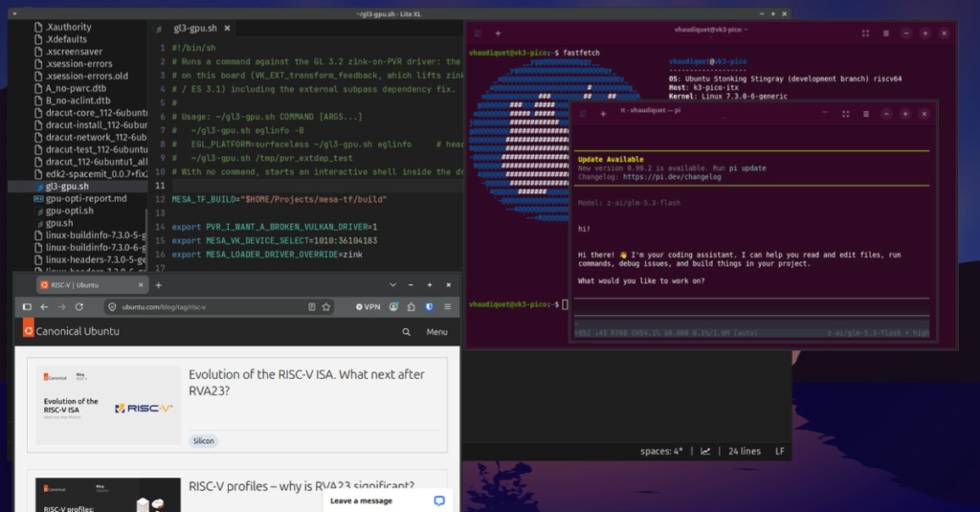Bookmark this page with the star icon
The height and width of the screenshot is (512, 980).
tap(325, 307)
